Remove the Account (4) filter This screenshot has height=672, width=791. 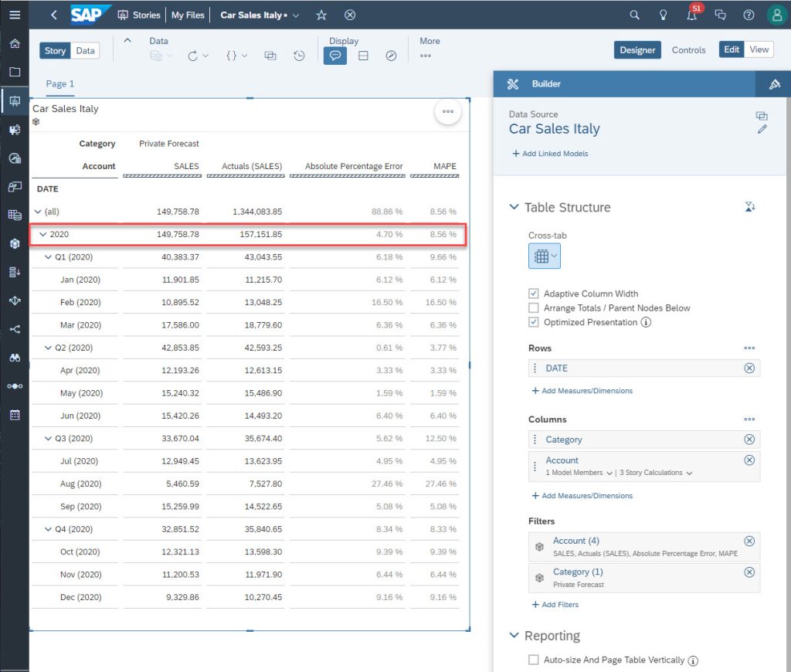(x=749, y=541)
